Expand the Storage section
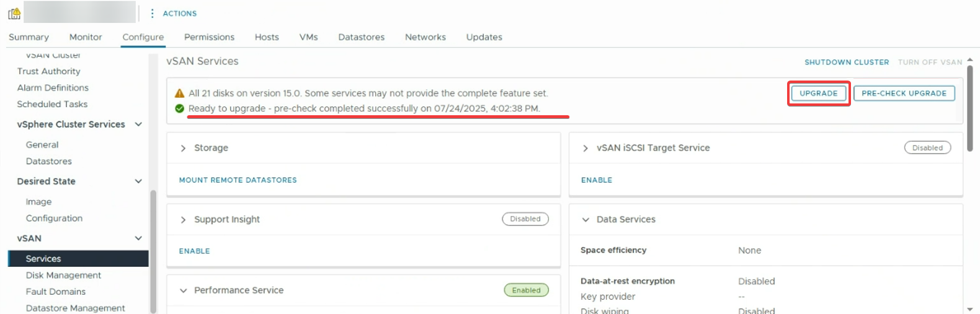The image size is (980, 314). [183, 148]
